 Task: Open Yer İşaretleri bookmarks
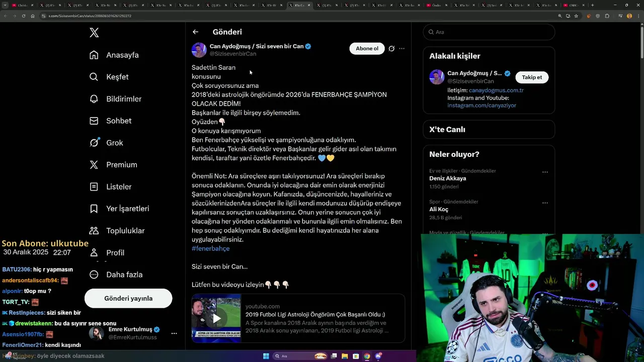point(120,209)
